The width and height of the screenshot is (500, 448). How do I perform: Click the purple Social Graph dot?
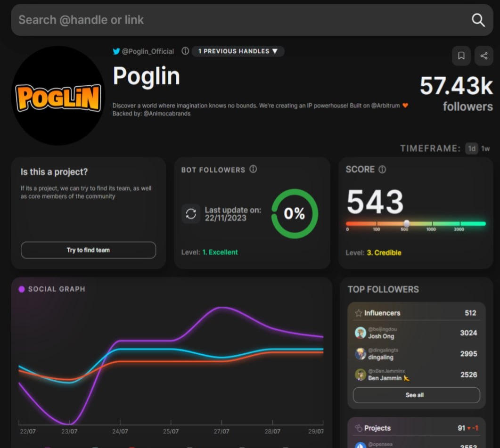tap(22, 289)
